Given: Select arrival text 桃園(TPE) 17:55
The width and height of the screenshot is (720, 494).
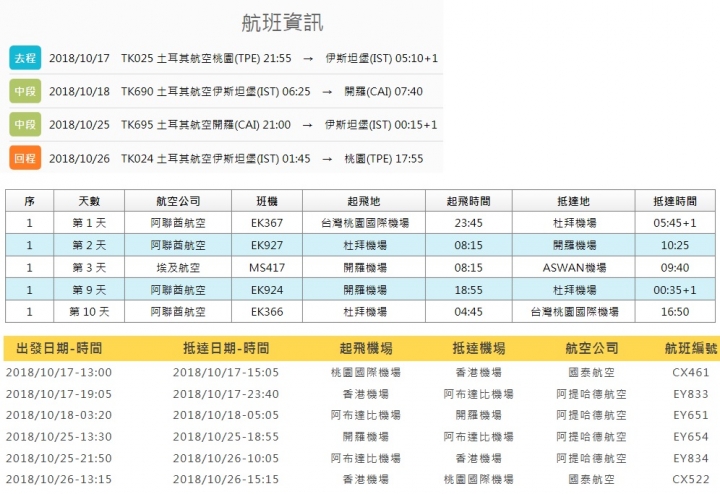Looking at the screenshot, I should [x=384, y=158].
